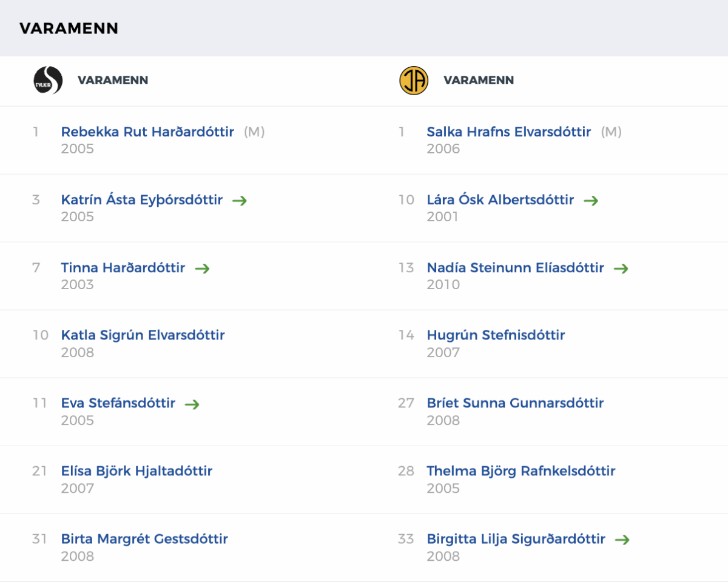Image resolution: width=728 pixels, height=582 pixels.
Task: Click the Fylkir team logo
Action: pos(48,80)
